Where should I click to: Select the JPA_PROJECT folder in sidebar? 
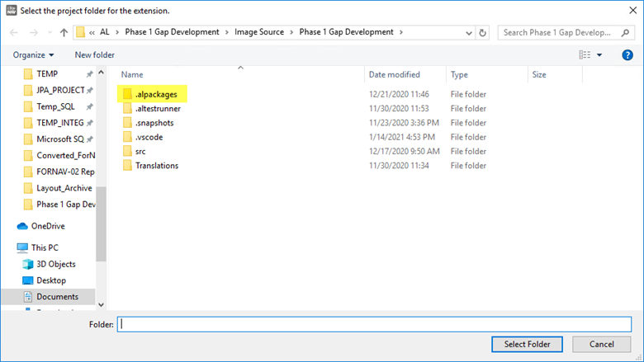[x=60, y=90]
